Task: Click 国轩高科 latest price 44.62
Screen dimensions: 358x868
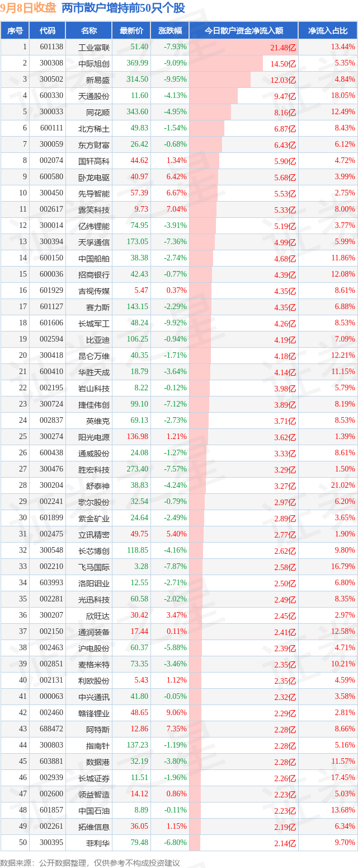Action: [x=139, y=161]
